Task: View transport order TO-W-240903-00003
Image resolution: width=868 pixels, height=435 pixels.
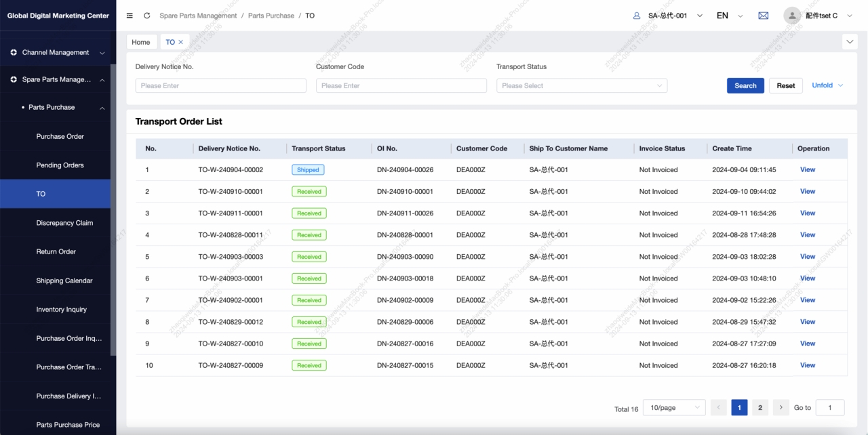Action: click(808, 256)
